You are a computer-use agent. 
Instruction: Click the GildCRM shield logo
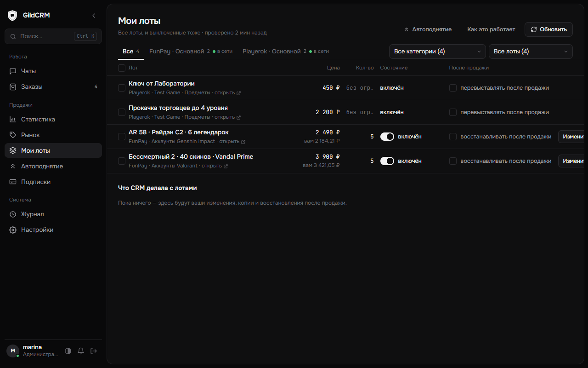[x=12, y=16]
